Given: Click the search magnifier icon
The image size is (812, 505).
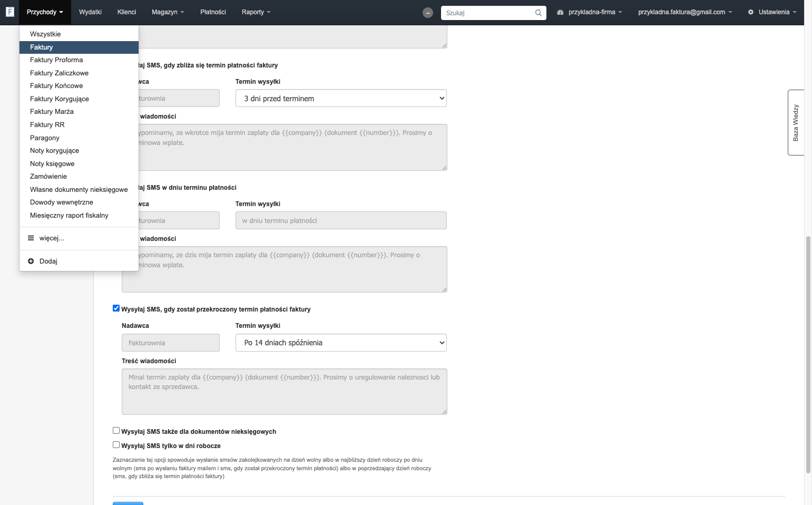Looking at the screenshot, I should coord(538,13).
